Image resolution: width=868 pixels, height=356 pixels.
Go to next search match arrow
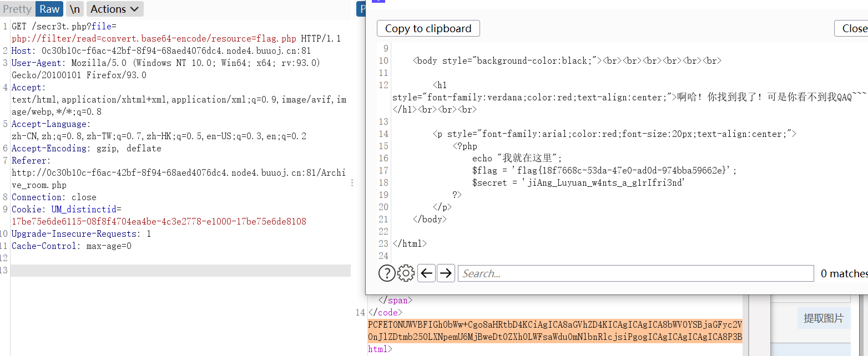pyautogui.click(x=446, y=273)
